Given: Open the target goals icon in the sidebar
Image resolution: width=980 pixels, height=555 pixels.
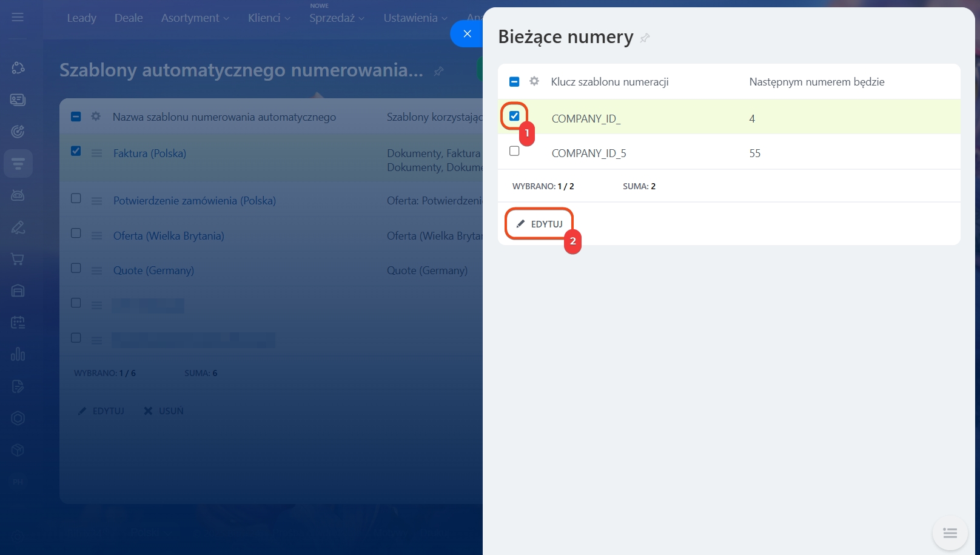Looking at the screenshot, I should coord(18,131).
